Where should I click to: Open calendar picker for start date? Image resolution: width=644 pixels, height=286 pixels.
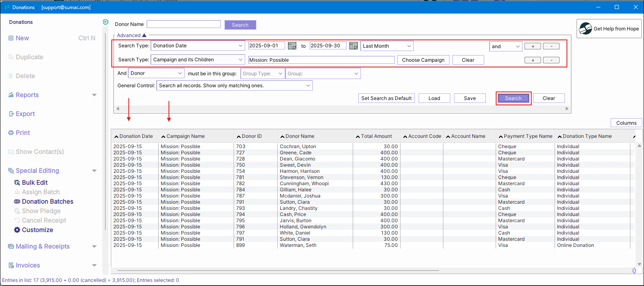[292, 46]
